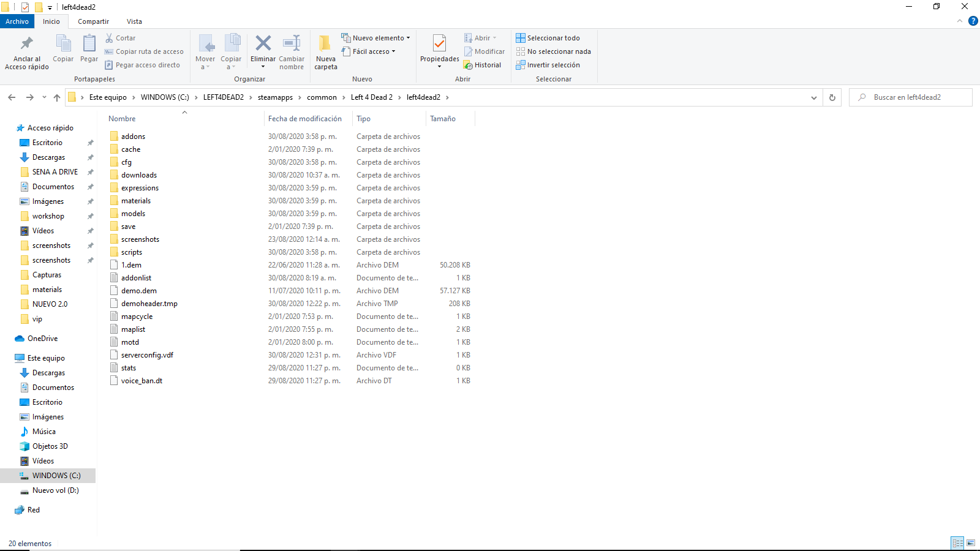The image size is (980, 551).
Task: Click the properties checkmark quick-access icon
Action: coord(25,7)
